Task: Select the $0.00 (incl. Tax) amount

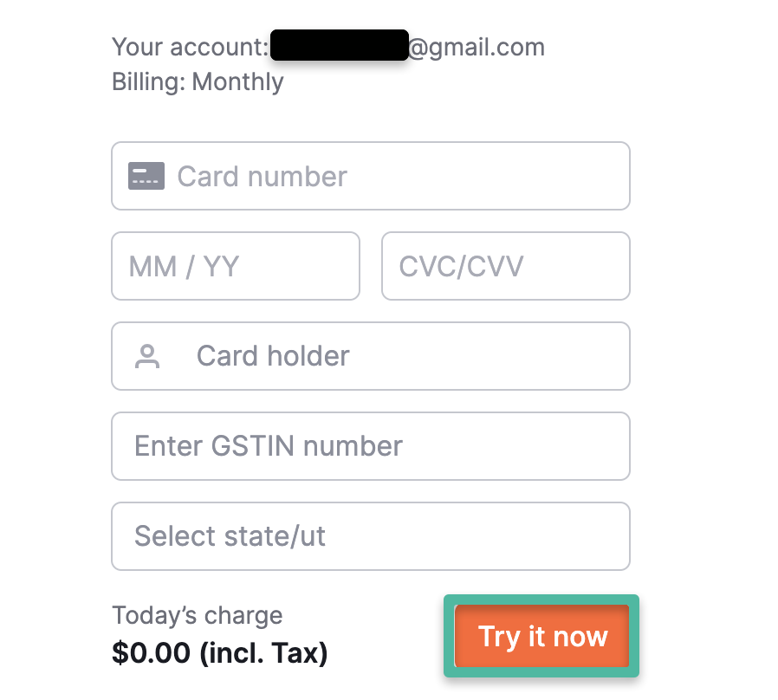Action: [x=219, y=651]
